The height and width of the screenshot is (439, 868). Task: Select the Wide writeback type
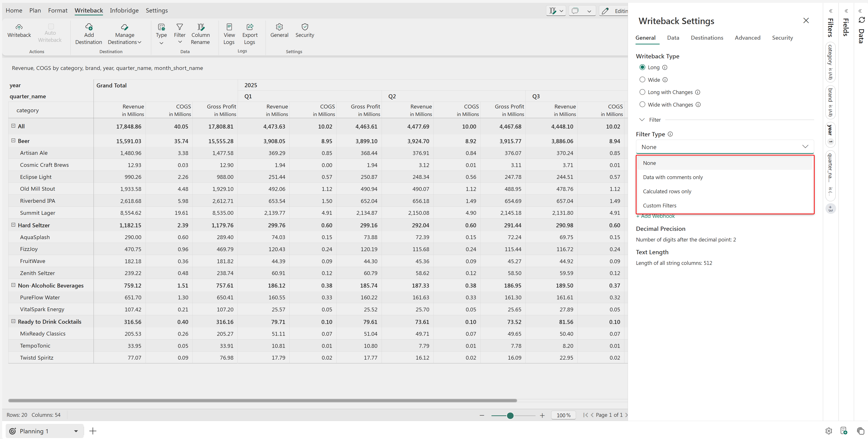coord(642,80)
